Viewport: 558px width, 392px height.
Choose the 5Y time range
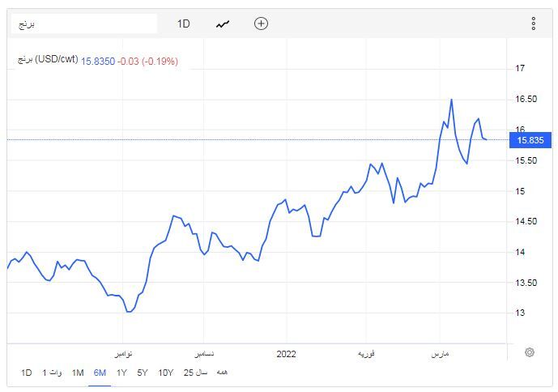pos(143,373)
